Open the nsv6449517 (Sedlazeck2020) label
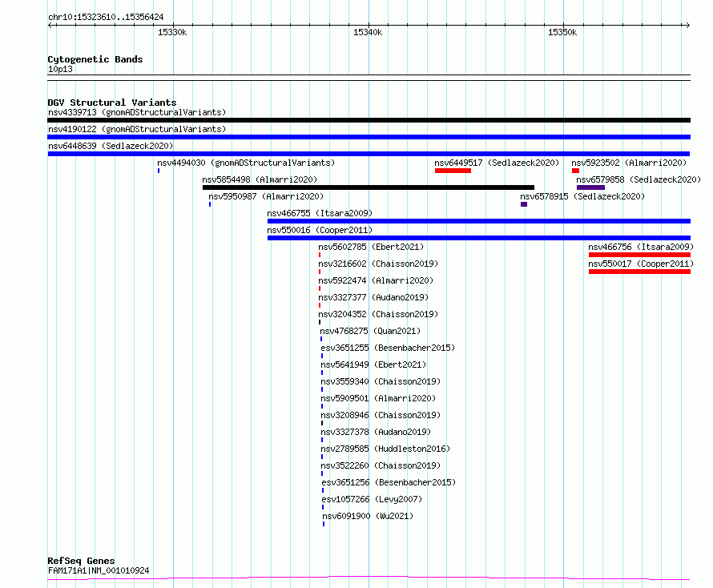The height and width of the screenshot is (588, 713). coord(497,163)
